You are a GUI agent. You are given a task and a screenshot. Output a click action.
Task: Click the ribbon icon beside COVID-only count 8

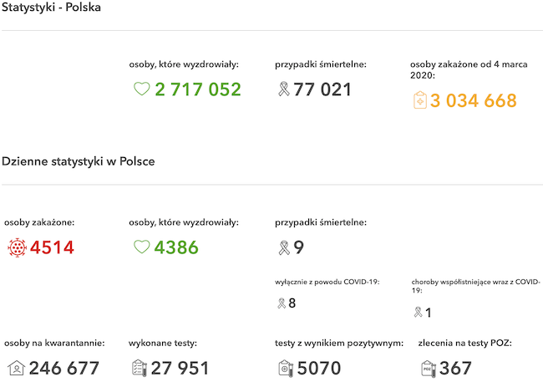click(x=281, y=303)
